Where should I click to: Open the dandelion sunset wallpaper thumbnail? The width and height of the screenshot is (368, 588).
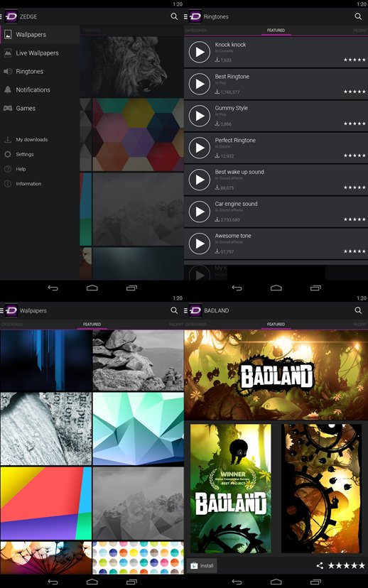click(x=45, y=557)
